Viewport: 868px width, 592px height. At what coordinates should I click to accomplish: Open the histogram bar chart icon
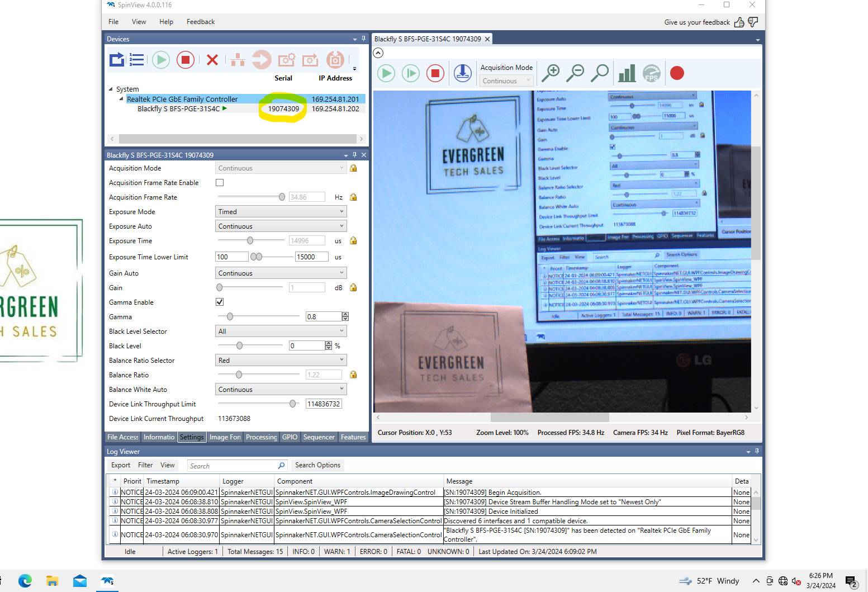[x=627, y=73]
